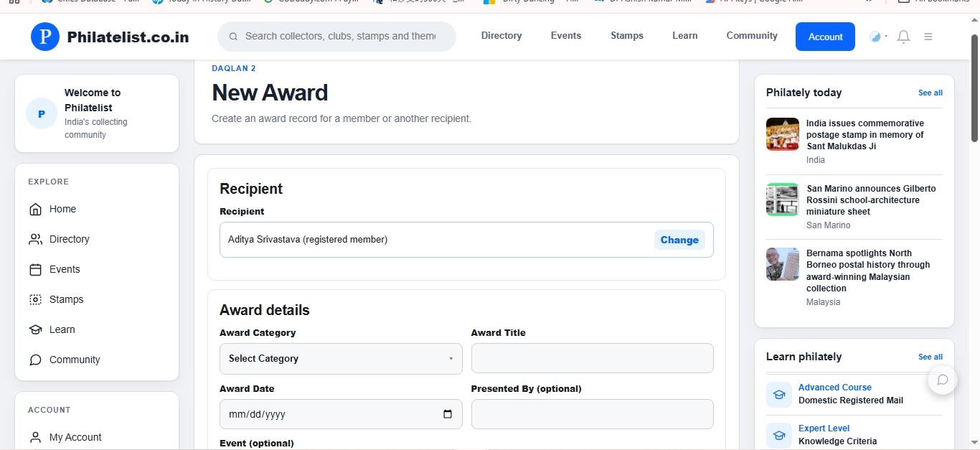Viewport: 980px width, 450px height.
Task: Click the Community chat bubble icon in sidebar
Action: tap(35, 360)
